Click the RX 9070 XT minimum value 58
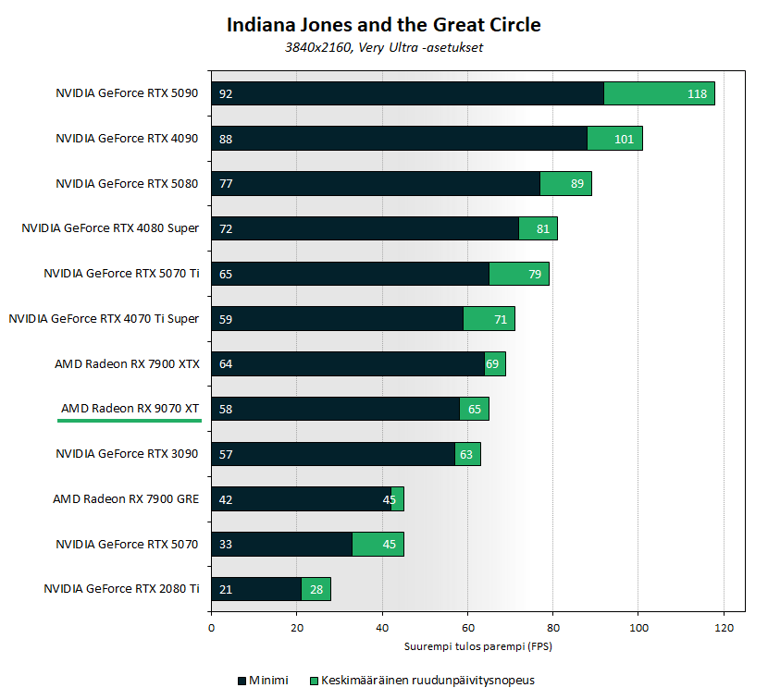This screenshot has height=700, width=768. 226,410
